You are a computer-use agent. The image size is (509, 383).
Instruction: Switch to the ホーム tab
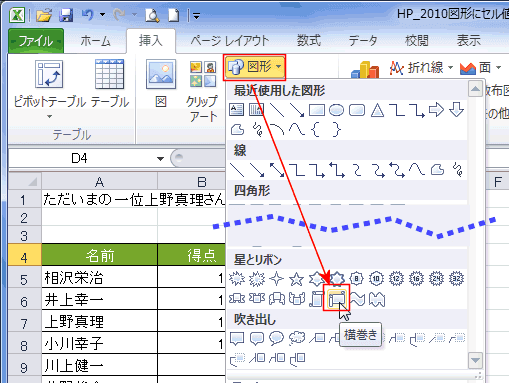[x=95, y=41]
